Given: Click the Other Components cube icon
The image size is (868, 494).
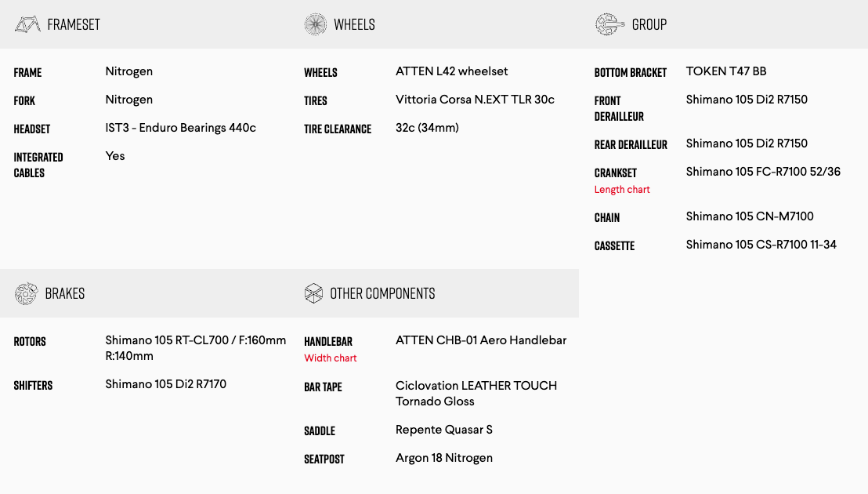Looking at the screenshot, I should tap(313, 293).
